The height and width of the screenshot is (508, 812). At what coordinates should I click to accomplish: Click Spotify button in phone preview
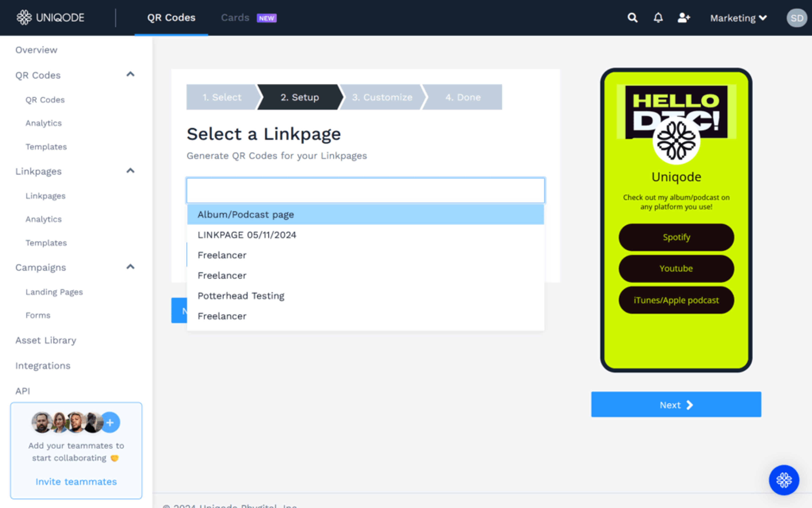click(x=676, y=237)
